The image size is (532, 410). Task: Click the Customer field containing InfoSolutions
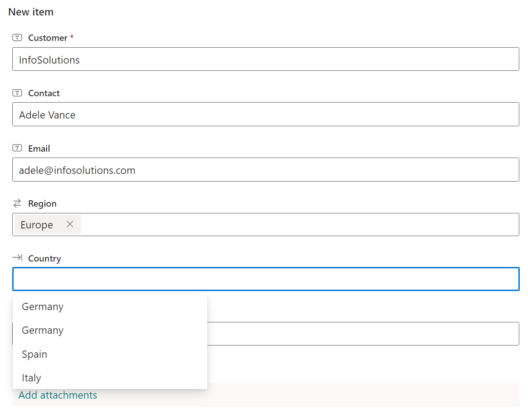coord(265,59)
